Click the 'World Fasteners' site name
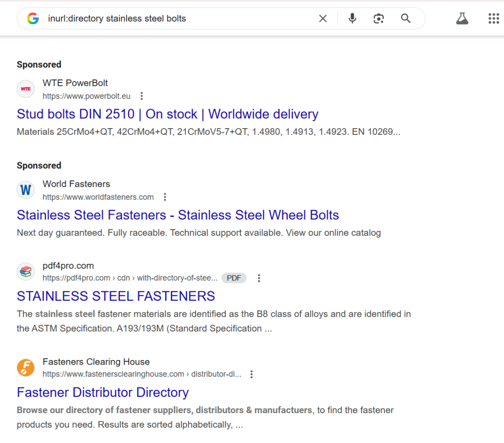Screen dimensions: 504x443 click(76, 184)
